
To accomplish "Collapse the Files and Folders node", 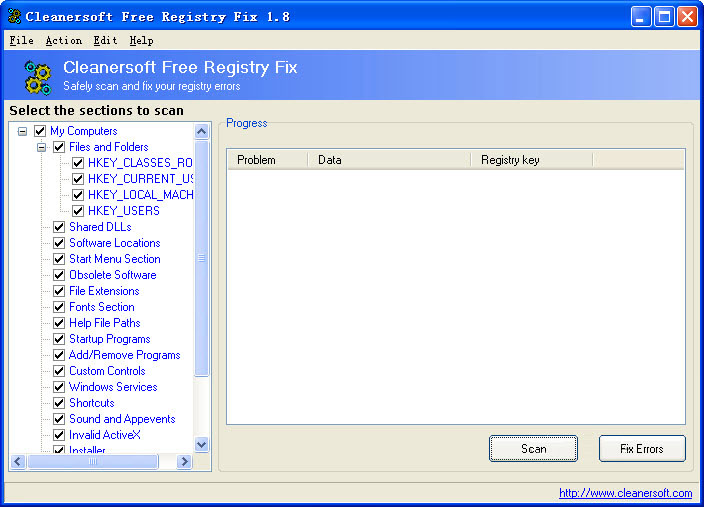I will tap(42, 147).
